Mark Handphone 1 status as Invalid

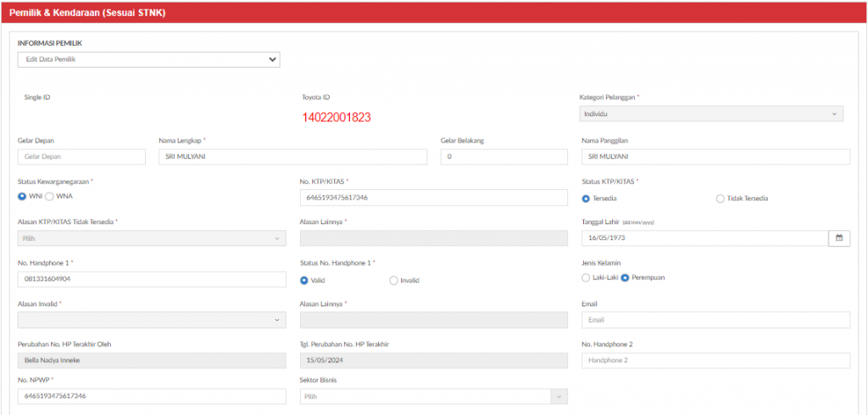click(393, 280)
